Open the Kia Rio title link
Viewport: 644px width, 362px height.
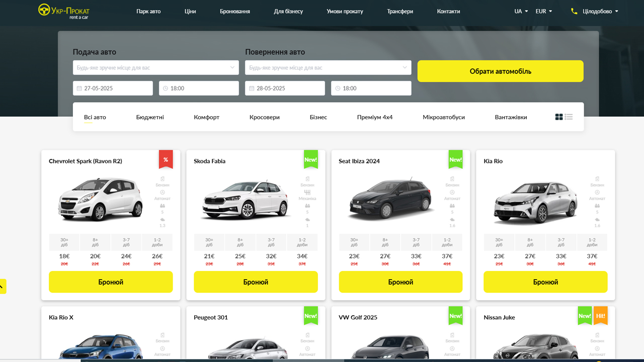pos(493,161)
